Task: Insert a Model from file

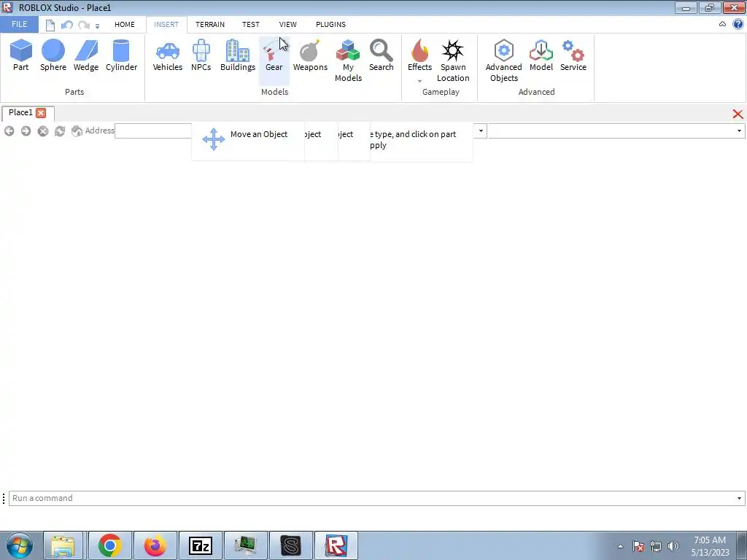Action: coord(541,55)
